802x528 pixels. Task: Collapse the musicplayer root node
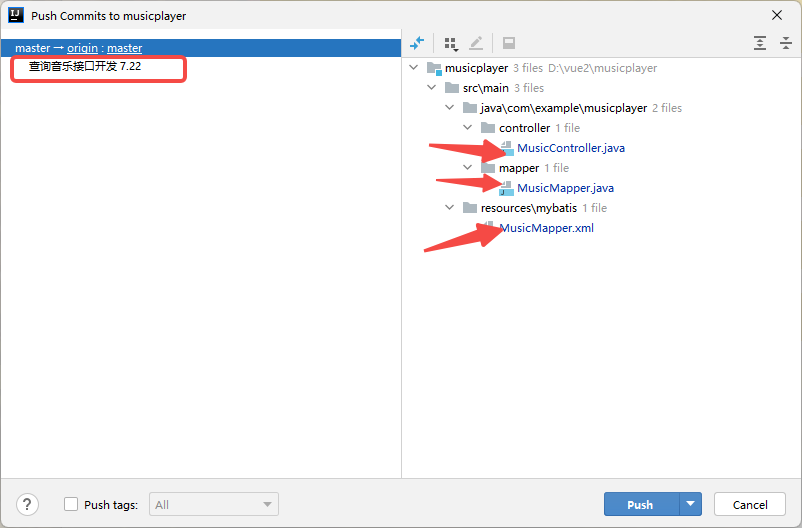[x=414, y=68]
